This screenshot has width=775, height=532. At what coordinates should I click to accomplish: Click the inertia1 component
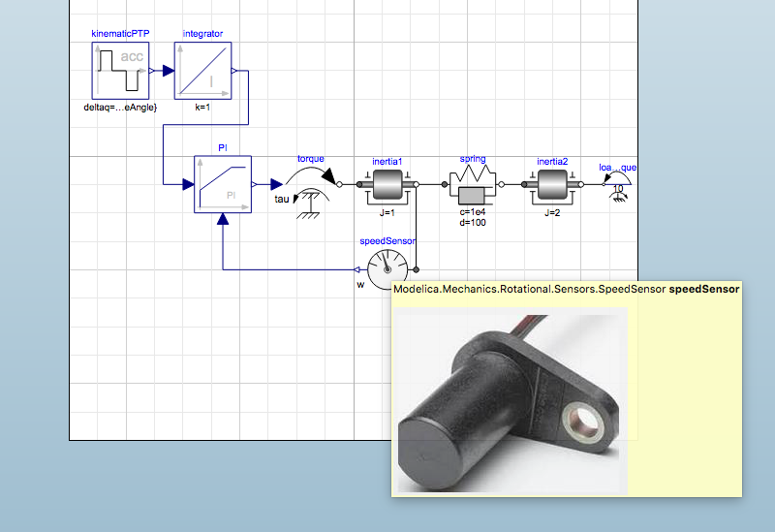click(387, 186)
